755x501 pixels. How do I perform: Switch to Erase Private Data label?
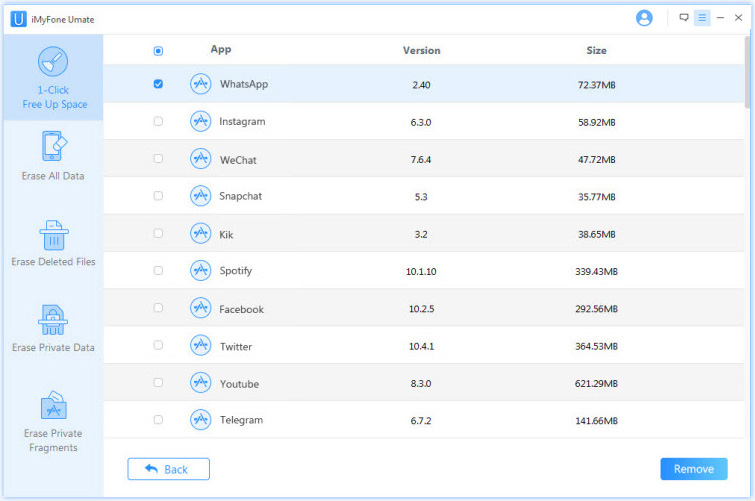[53, 347]
